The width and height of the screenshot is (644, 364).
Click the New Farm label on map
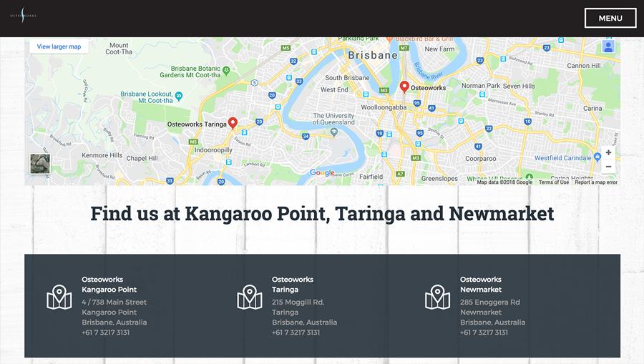[439, 49]
